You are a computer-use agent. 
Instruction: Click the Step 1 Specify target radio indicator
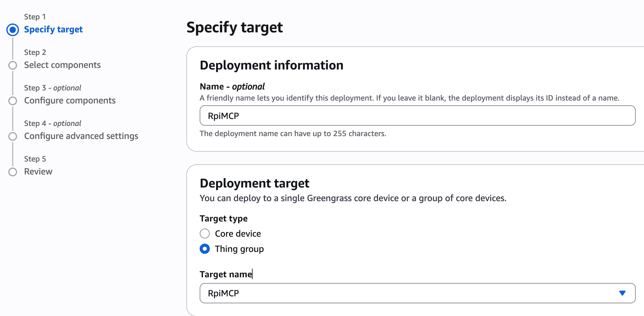[x=13, y=30]
